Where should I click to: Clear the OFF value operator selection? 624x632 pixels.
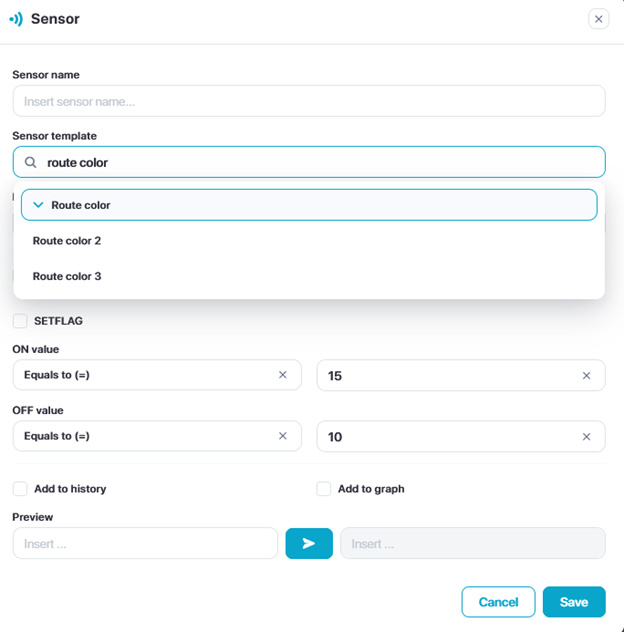[x=283, y=436]
